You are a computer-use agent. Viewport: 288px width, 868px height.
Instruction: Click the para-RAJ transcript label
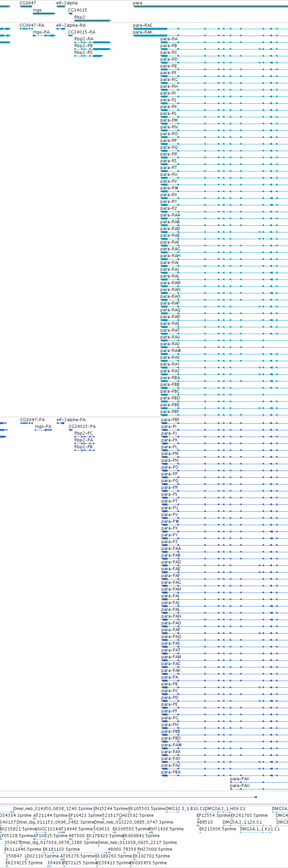pos(170,269)
